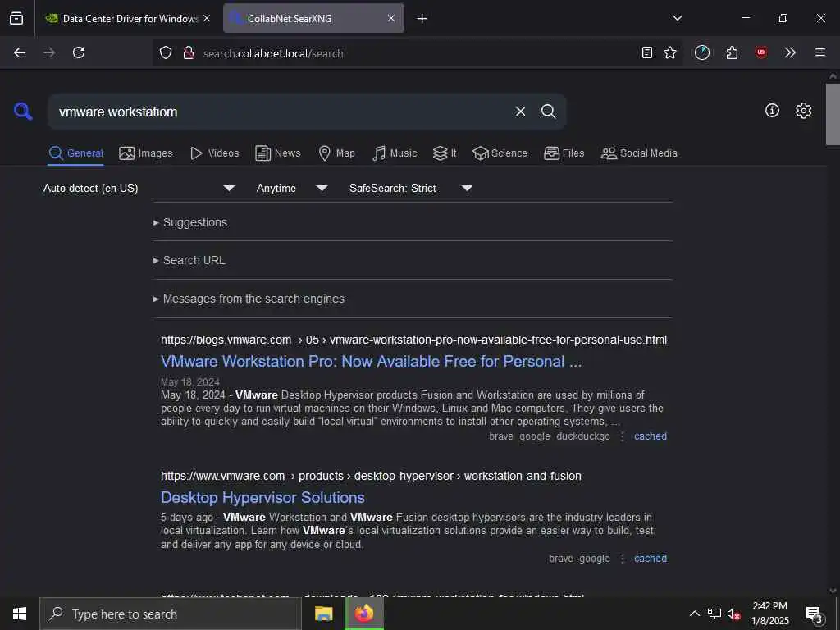
Task: Select the Social Media category
Action: (639, 153)
